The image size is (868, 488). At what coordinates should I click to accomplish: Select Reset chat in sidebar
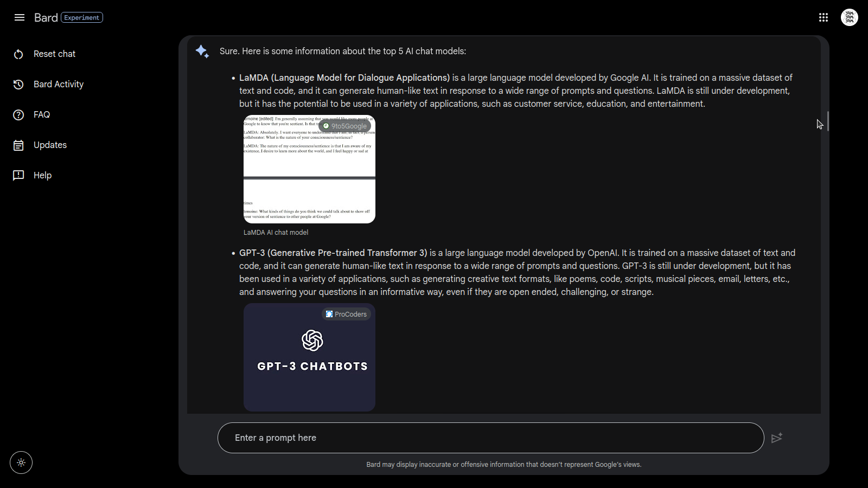[54, 54]
